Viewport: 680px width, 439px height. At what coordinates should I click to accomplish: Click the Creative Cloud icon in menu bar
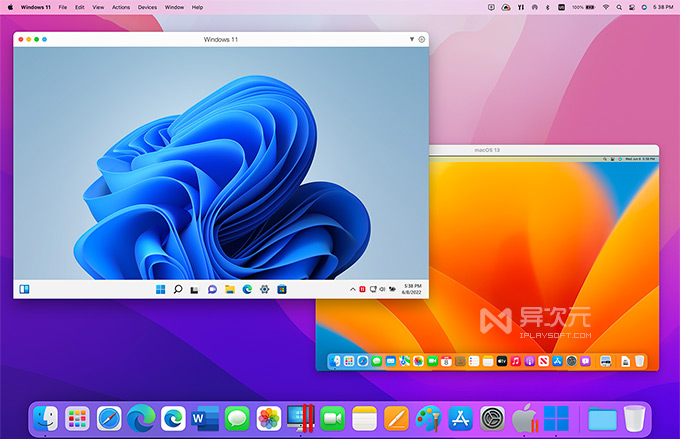pos(506,7)
